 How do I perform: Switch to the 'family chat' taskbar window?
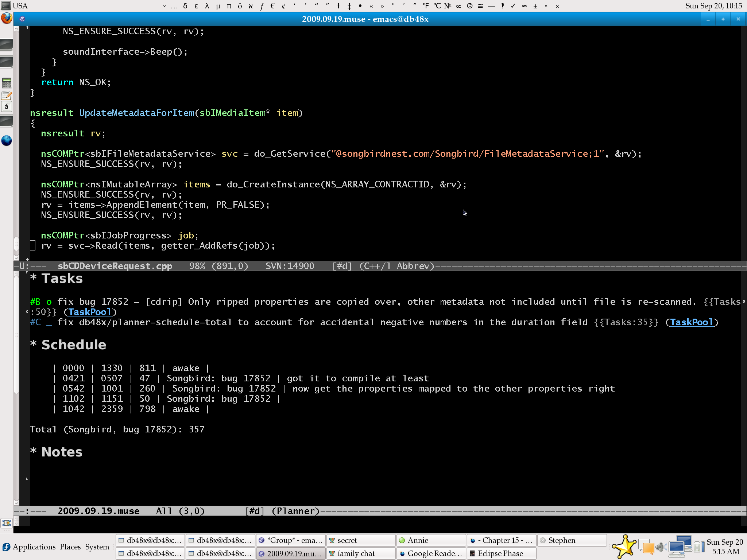(361, 553)
